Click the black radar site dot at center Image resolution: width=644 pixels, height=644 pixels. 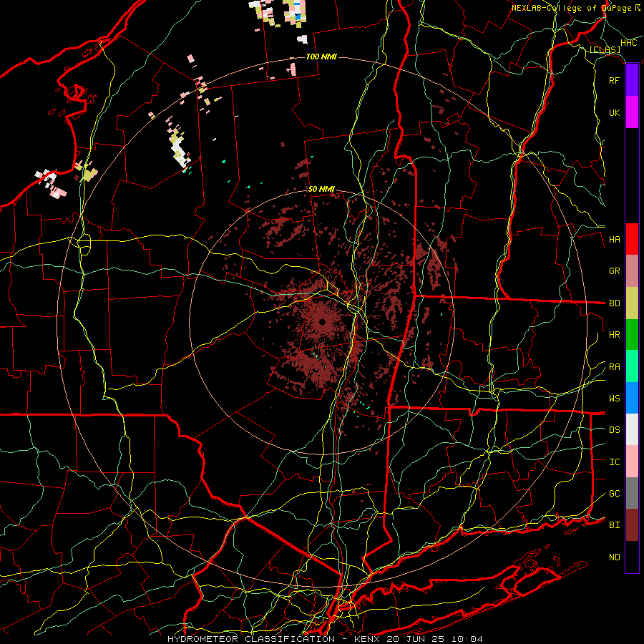pos(323,321)
